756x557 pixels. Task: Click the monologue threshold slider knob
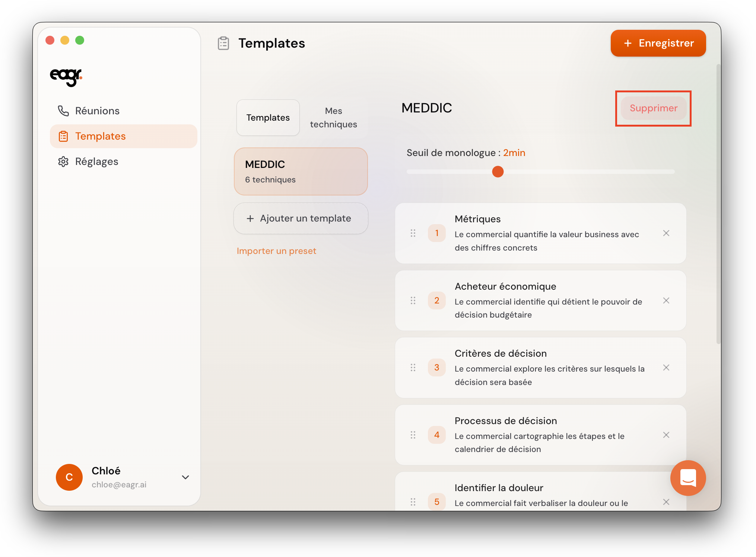pos(498,172)
